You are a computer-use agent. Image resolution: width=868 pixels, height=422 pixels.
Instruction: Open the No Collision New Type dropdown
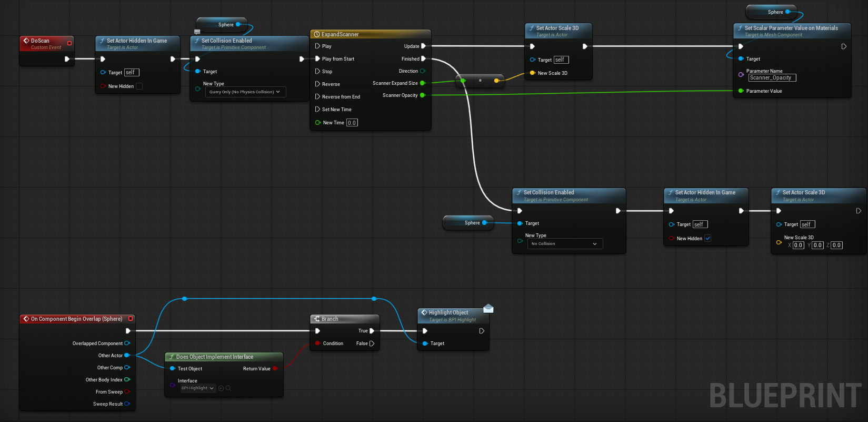click(x=565, y=244)
